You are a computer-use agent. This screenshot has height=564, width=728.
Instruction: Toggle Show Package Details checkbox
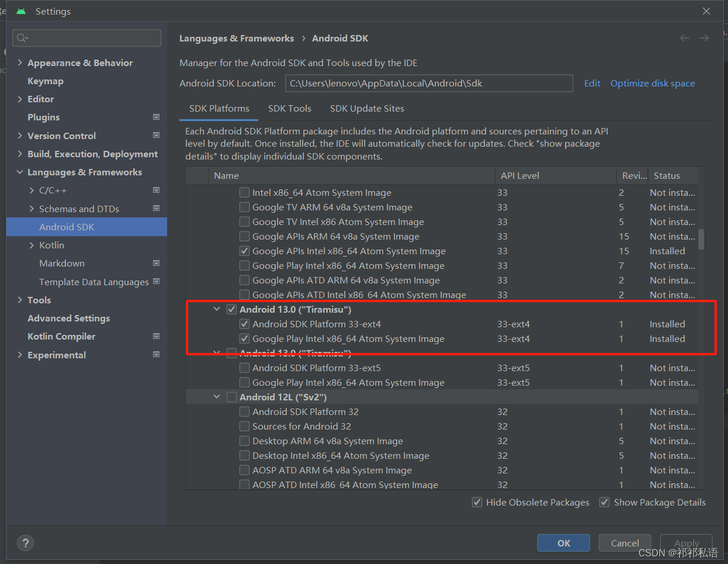pos(605,502)
